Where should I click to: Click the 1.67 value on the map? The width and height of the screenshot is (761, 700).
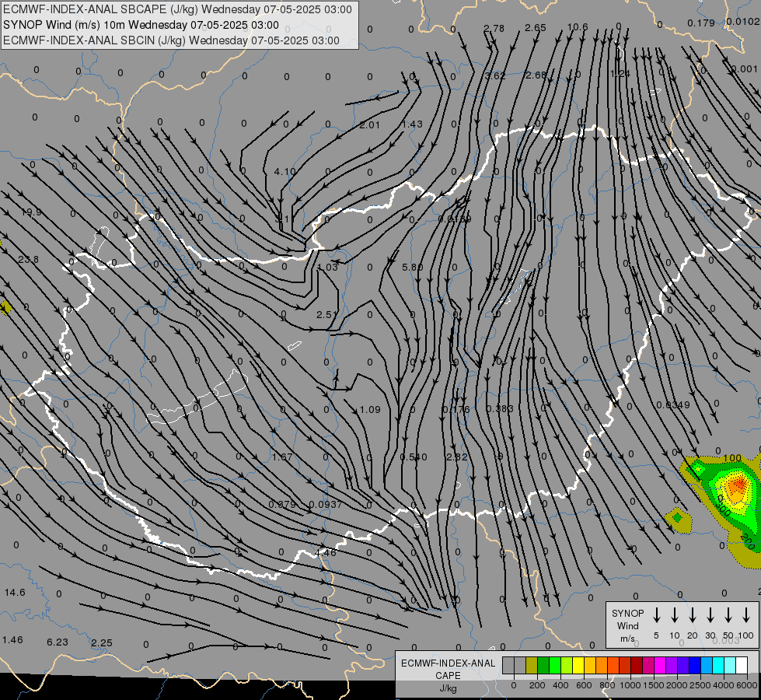click(282, 457)
